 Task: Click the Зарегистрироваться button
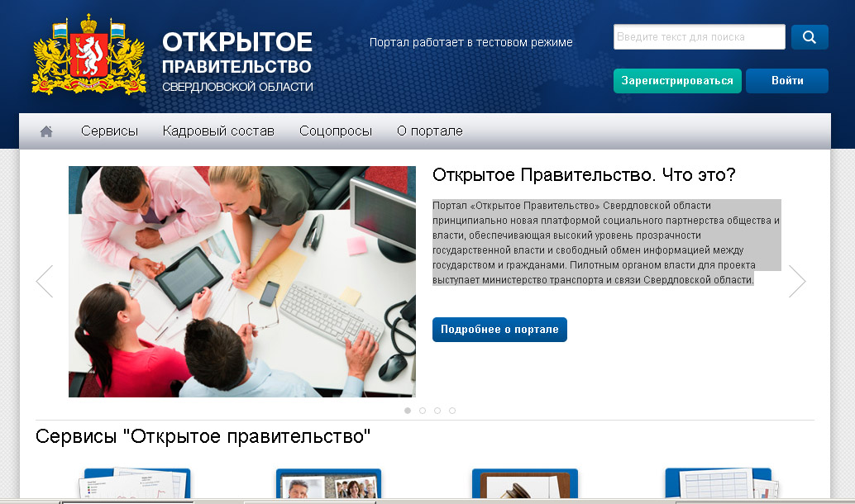(x=677, y=81)
